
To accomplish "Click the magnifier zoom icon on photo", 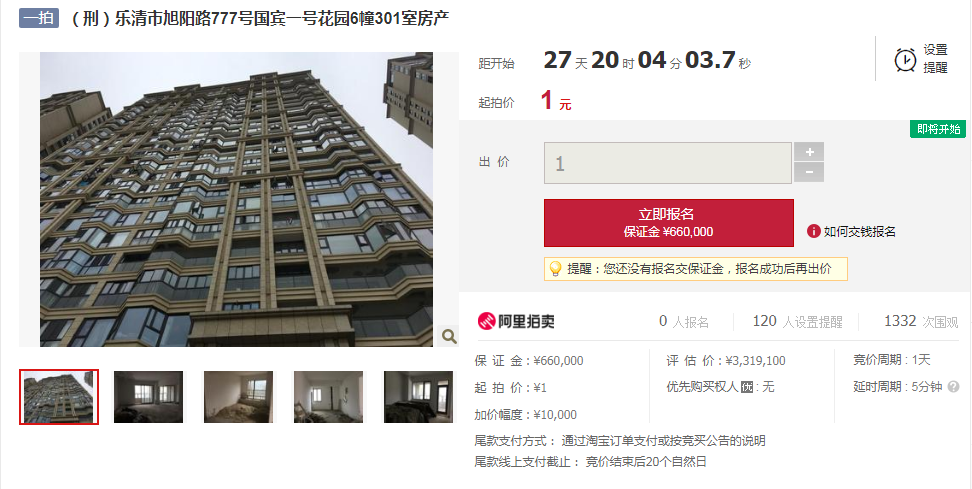I will point(449,336).
